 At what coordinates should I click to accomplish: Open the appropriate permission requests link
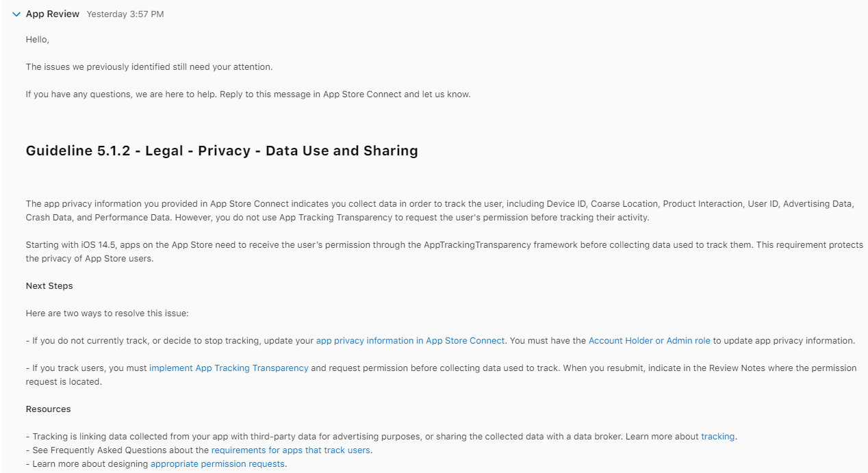pyautogui.click(x=218, y=464)
